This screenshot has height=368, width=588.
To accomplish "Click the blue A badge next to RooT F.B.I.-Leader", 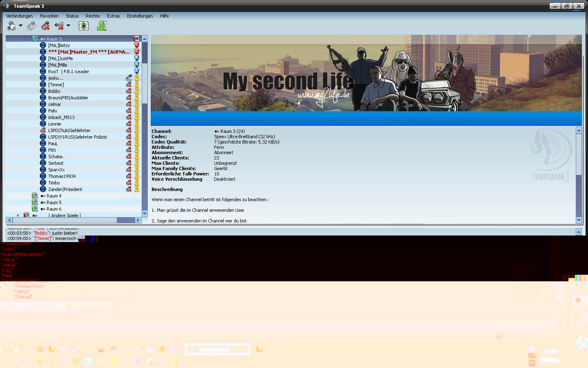I will 136,71.
